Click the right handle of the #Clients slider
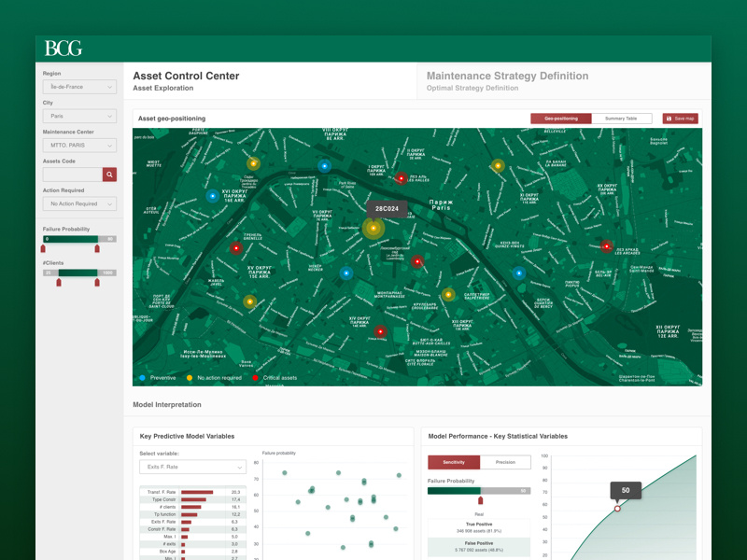Viewport: 747px width, 560px height. 97,282
